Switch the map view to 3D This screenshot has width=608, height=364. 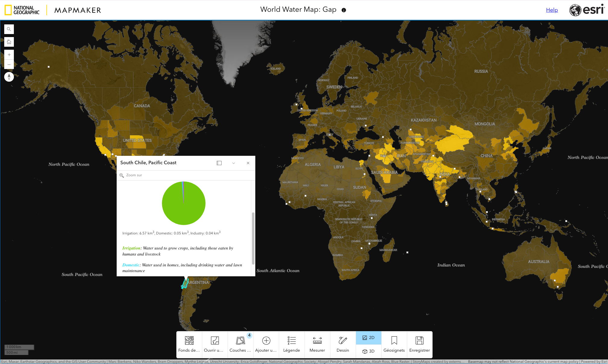[368, 351]
